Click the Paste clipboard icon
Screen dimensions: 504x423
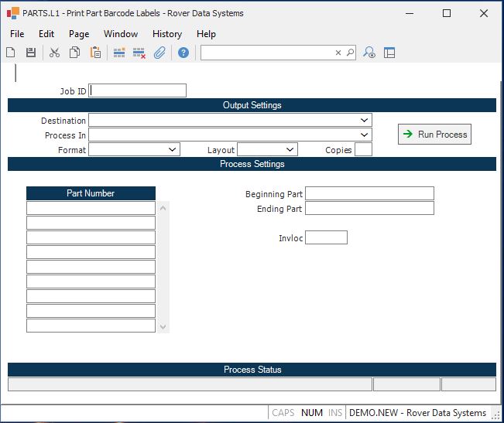point(95,53)
